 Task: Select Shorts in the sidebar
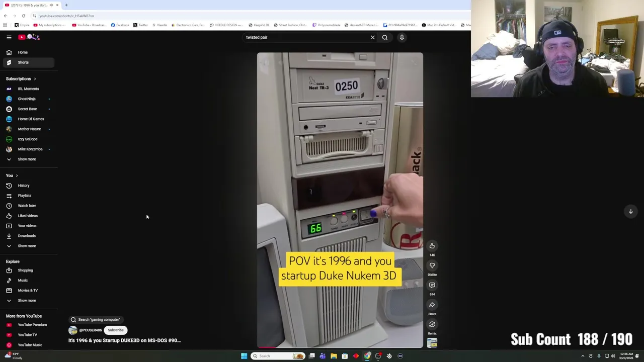pos(29,62)
